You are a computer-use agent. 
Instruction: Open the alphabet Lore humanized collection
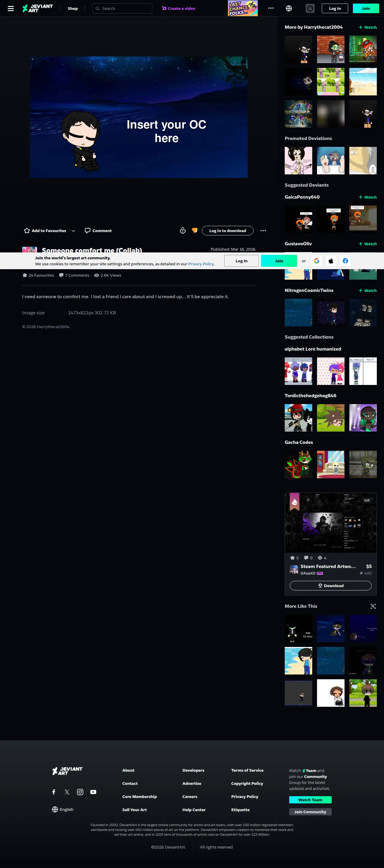click(x=313, y=349)
